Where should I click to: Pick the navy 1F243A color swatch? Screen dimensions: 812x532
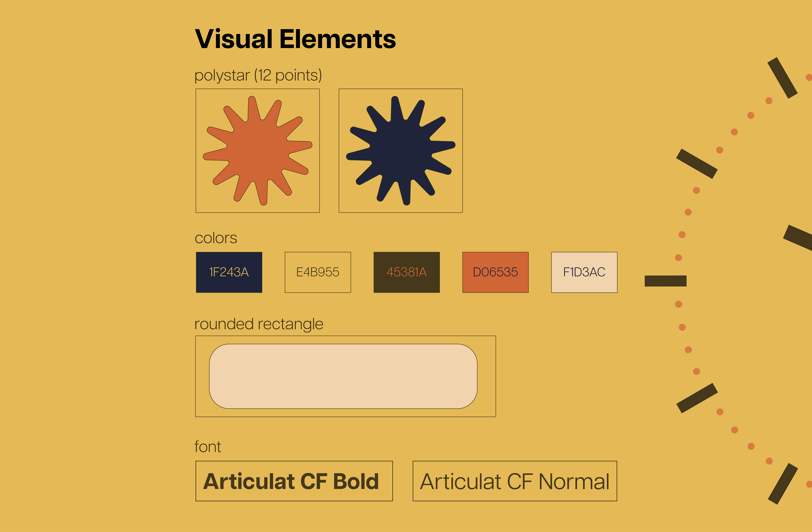coord(229,272)
